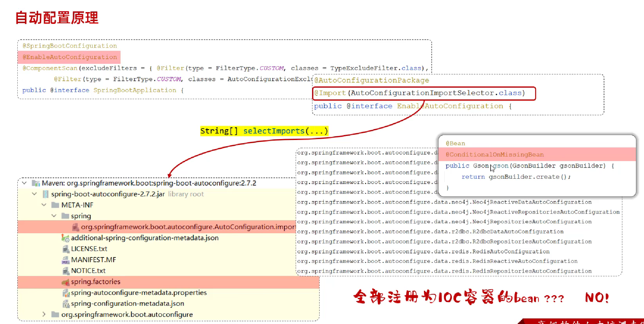Select the META-INF folder
644x324 pixels.
tap(77, 205)
